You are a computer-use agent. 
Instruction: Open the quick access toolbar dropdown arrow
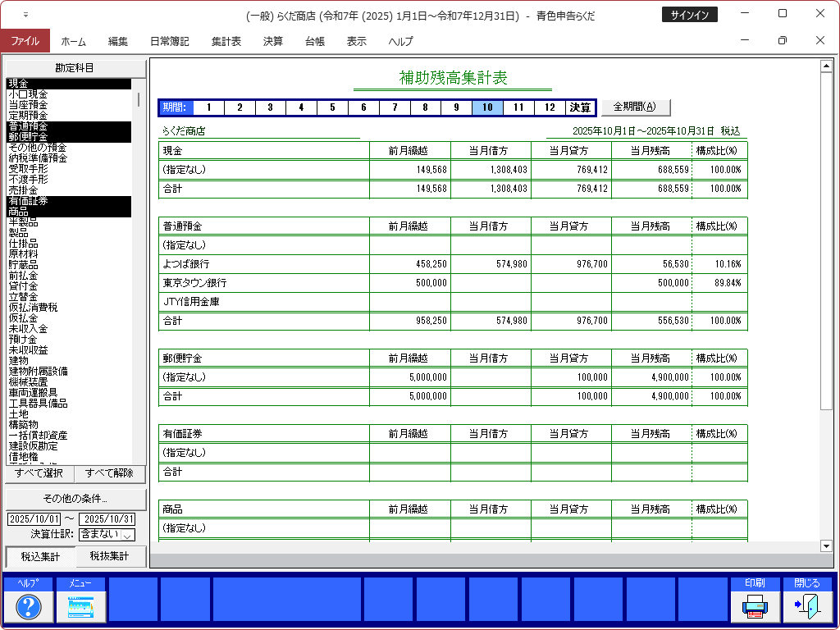[x=25, y=15]
